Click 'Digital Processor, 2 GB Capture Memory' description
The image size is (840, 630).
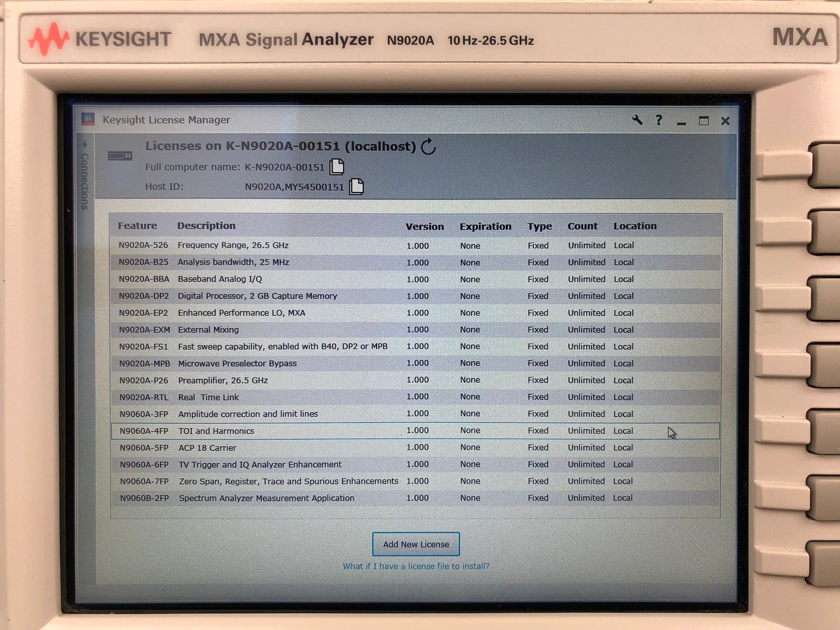[x=257, y=296]
